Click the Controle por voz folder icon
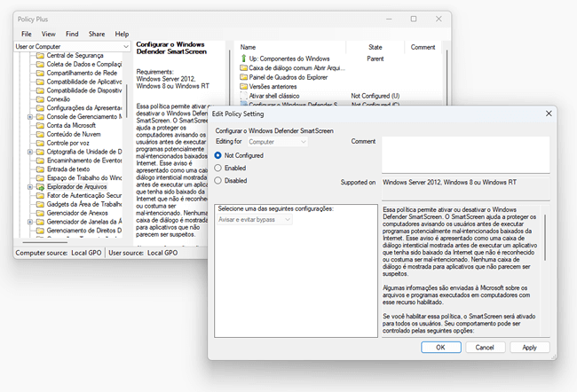The height and width of the screenshot is (392, 577). (41, 143)
